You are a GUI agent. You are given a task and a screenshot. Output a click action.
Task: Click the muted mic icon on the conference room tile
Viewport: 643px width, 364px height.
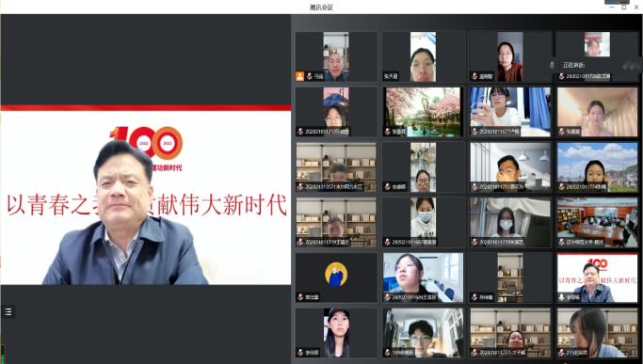(562, 243)
